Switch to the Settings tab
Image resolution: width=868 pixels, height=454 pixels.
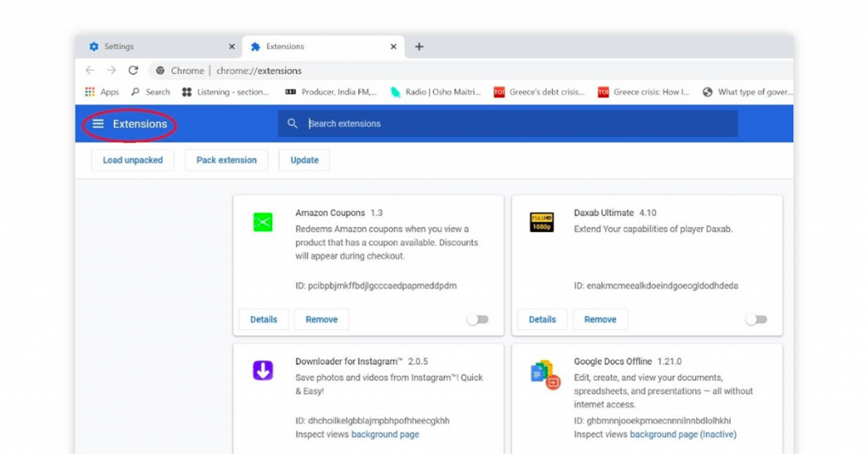pyautogui.click(x=159, y=47)
